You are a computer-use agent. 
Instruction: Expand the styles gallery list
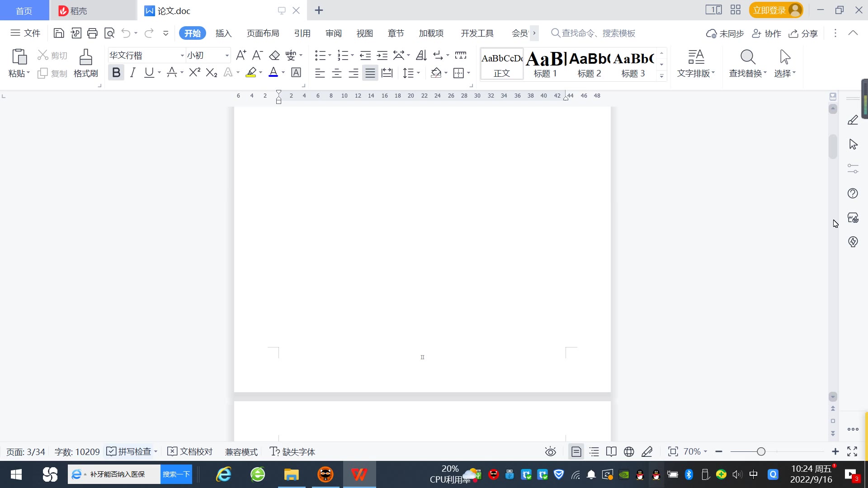[661, 75]
